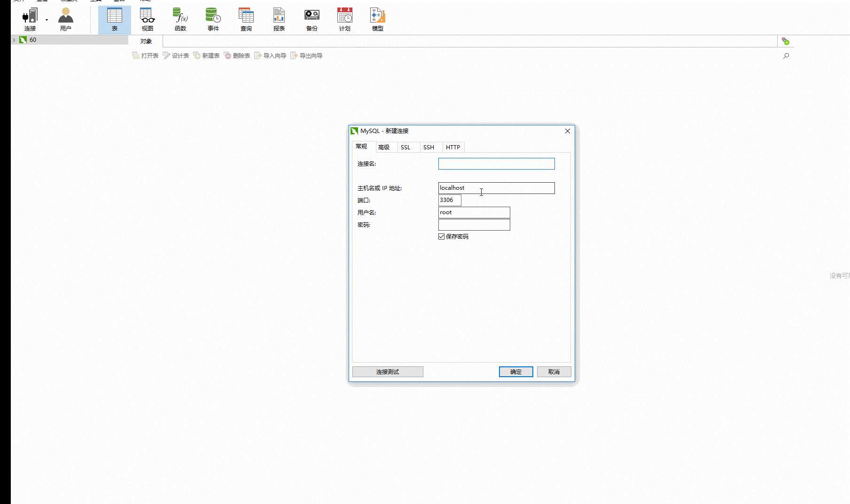Image resolution: width=850 pixels, height=504 pixels.
Task: Click the host name field with localhost
Action: (496, 188)
